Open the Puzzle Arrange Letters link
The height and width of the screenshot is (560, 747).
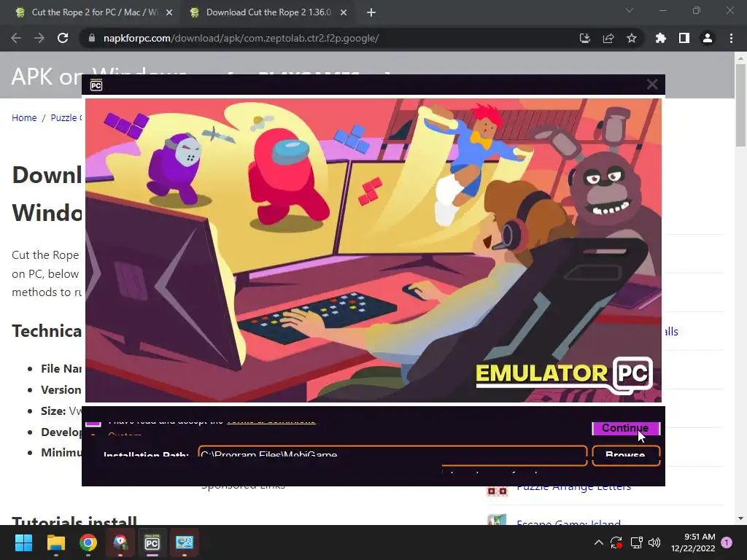point(573,489)
